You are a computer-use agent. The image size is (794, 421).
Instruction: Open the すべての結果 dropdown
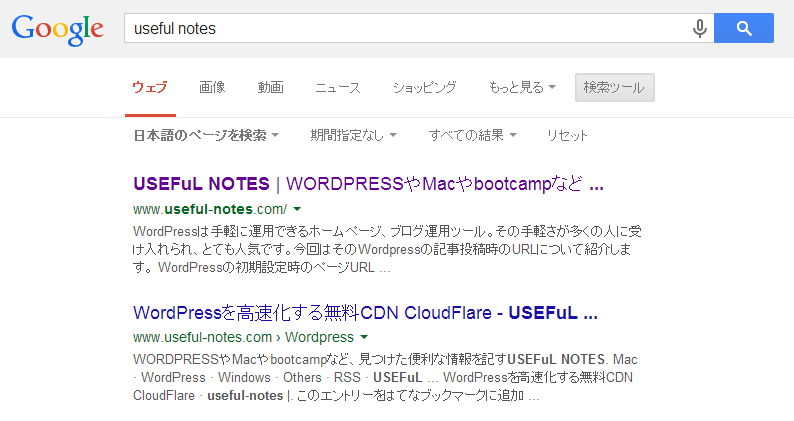click(472, 135)
